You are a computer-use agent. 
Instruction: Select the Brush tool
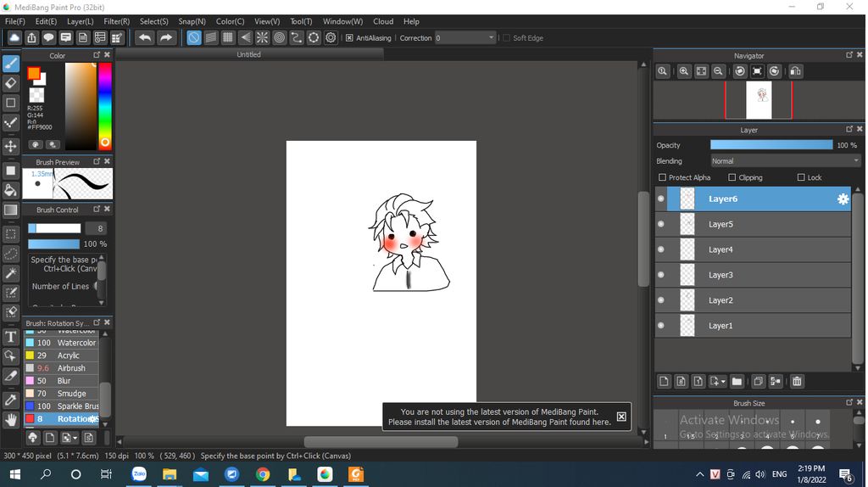click(10, 63)
